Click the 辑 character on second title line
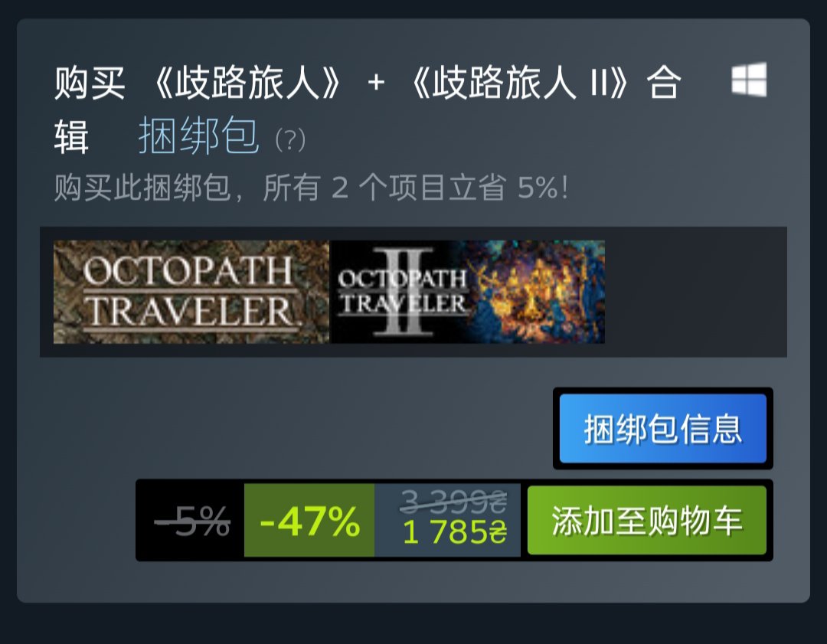This screenshot has width=827, height=644. 71,136
